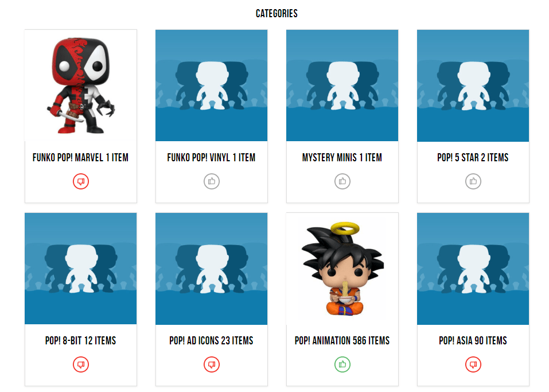This screenshot has width=549, height=392.
Task: Click thumbs-down icon under Pop! 8-Bit
Action: point(81,364)
